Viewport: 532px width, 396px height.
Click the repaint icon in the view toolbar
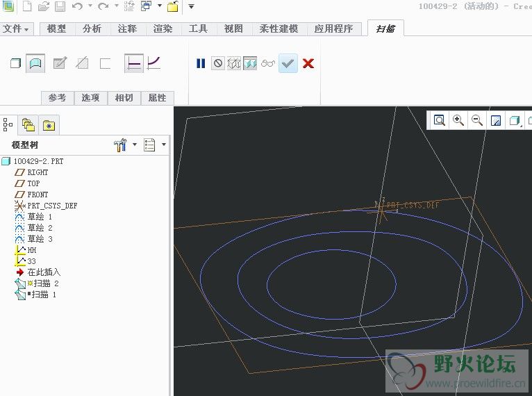(496, 120)
